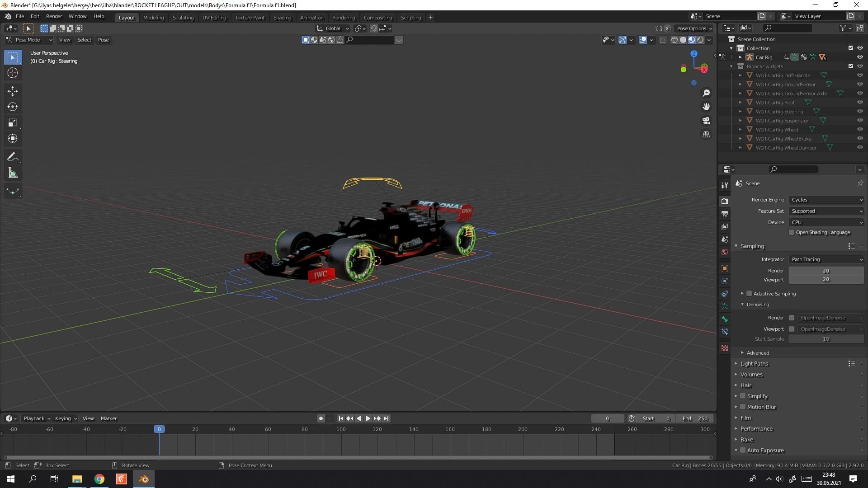Expand the Car Rig tree item

(741, 57)
